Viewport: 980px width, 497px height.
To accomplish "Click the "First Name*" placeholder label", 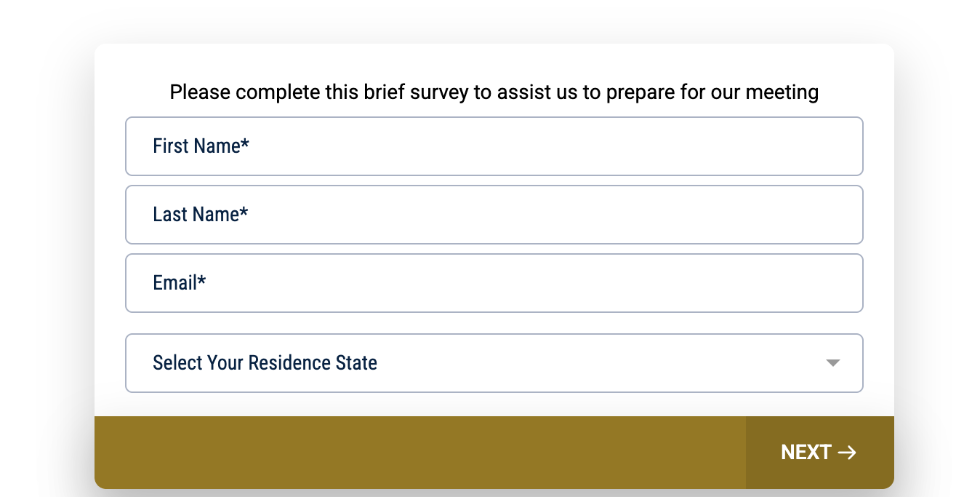I will coord(201,146).
